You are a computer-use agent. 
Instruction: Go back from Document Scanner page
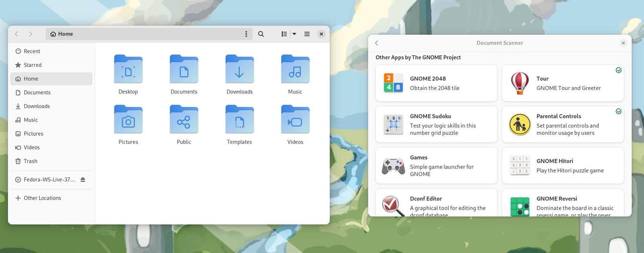point(376,43)
